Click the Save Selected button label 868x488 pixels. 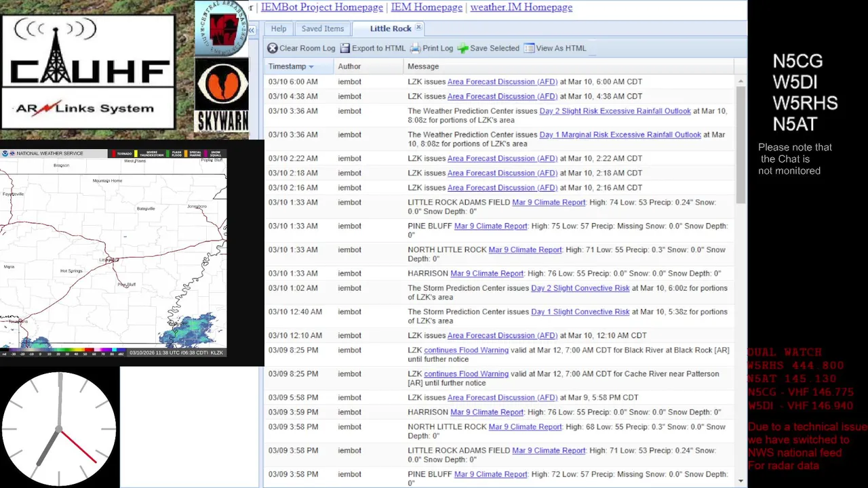(x=494, y=48)
